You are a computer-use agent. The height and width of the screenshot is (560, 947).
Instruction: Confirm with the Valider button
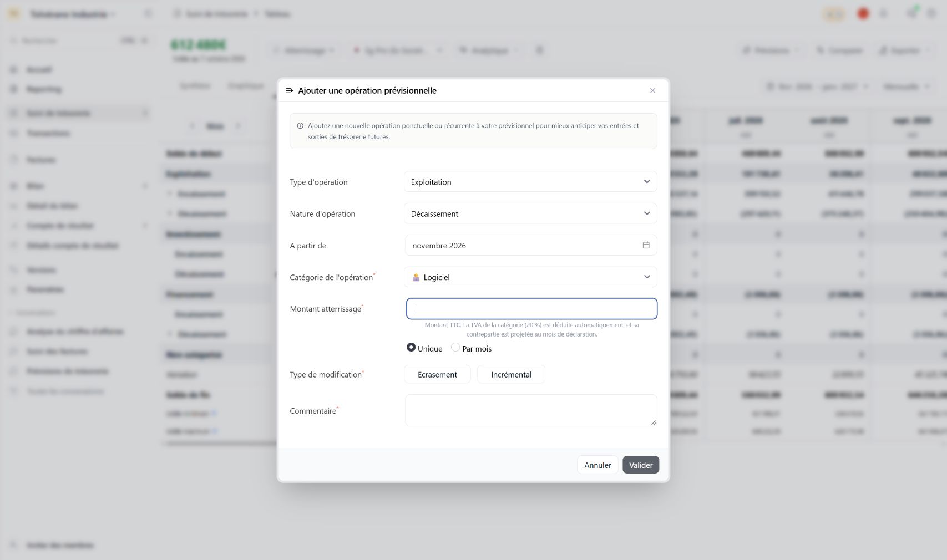click(641, 465)
